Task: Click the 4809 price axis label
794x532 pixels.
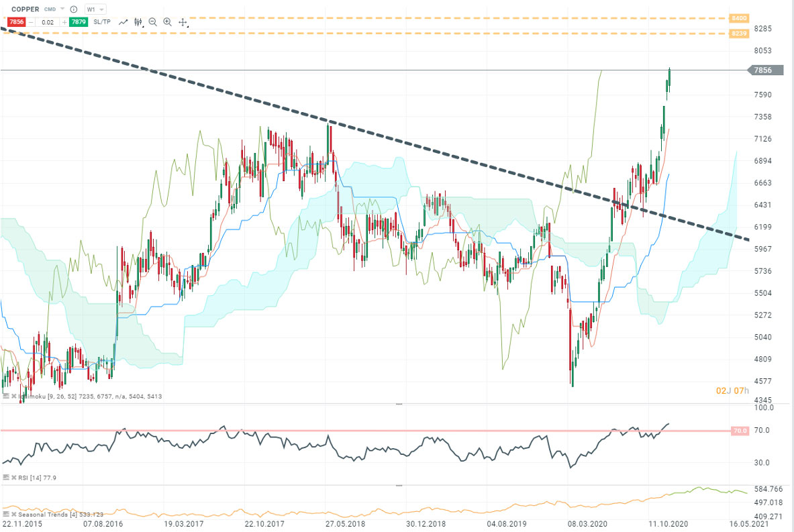Action: coord(762,360)
